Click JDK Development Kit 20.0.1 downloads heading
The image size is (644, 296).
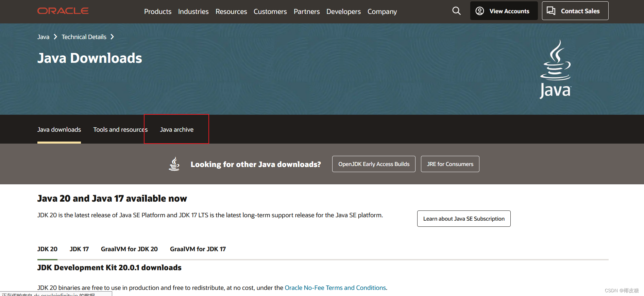(x=109, y=268)
